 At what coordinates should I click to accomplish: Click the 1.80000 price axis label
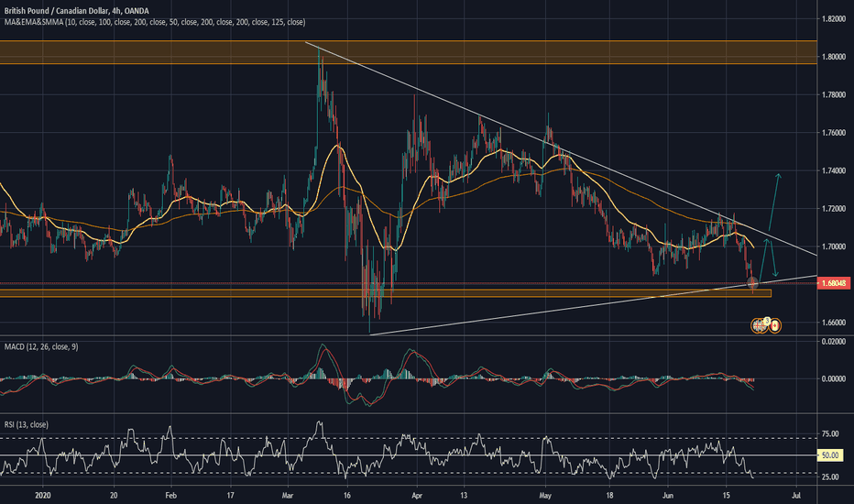(x=833, y=57)
